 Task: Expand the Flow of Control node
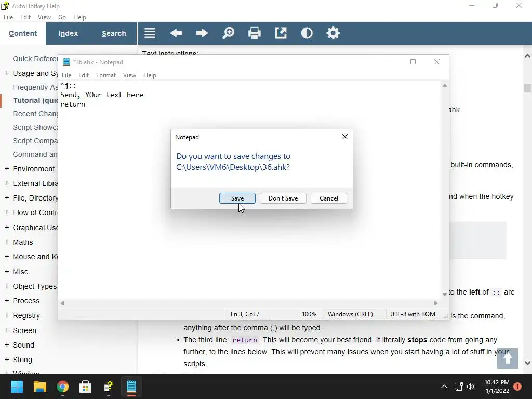click(7, 212)
